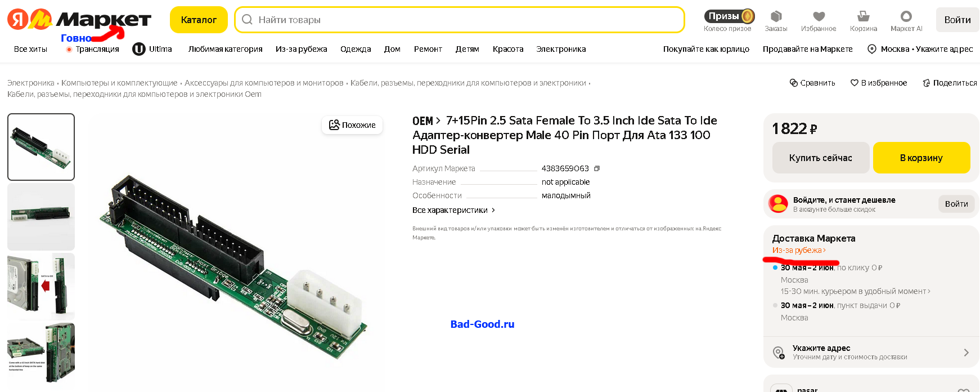Open the Электроника category menu item

[561, 49]
